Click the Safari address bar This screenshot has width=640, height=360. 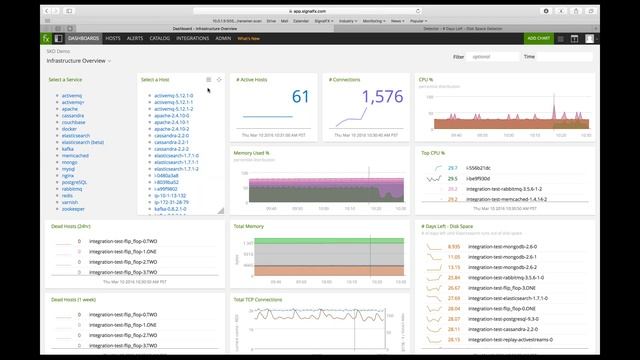(x=307, y=11)
